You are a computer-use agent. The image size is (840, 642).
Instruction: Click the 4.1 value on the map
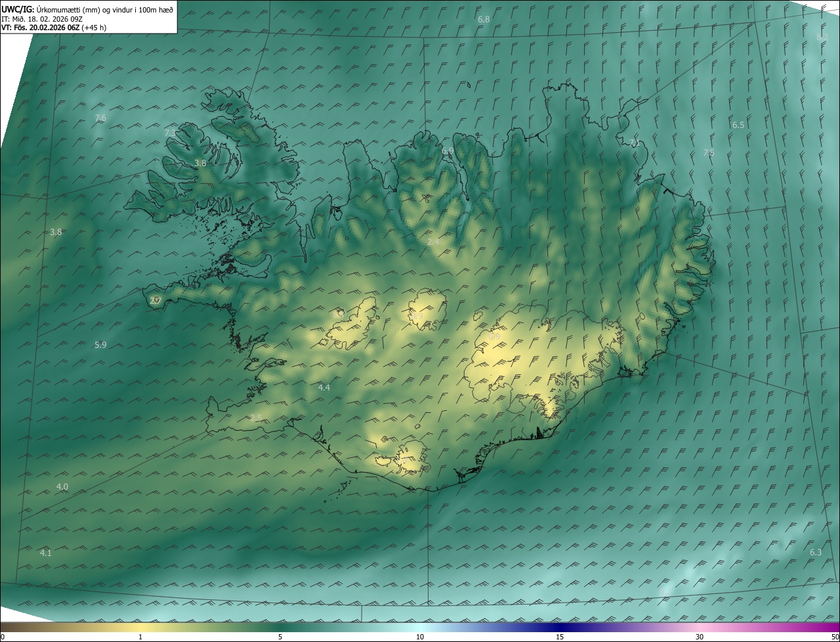45,553
